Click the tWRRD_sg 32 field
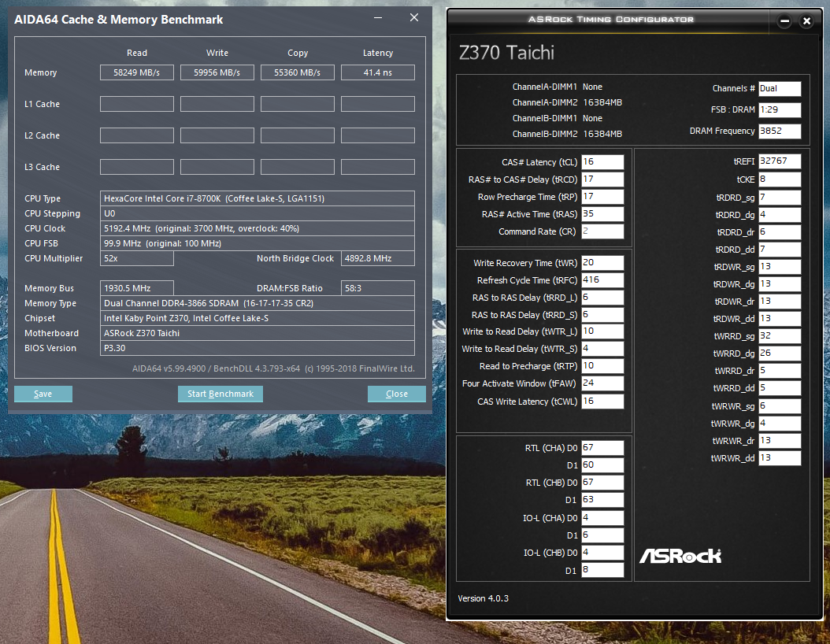Screen dimensions: 830x644 (780, 336)
